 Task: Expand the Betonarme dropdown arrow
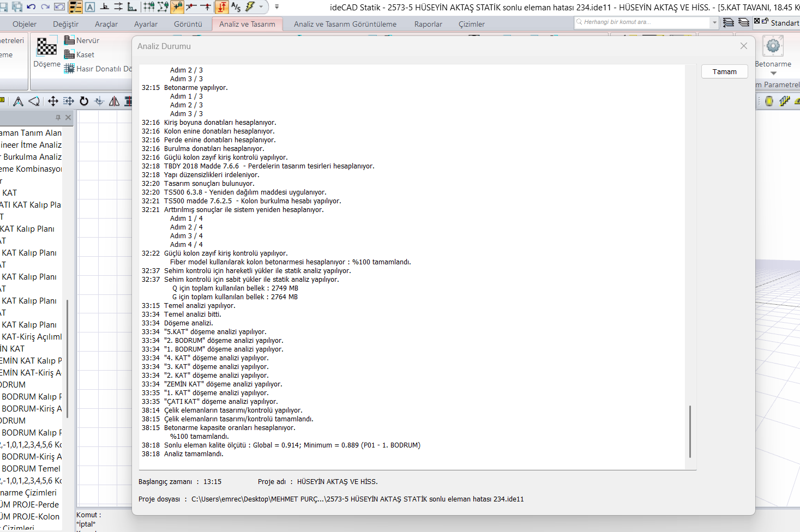773,73
